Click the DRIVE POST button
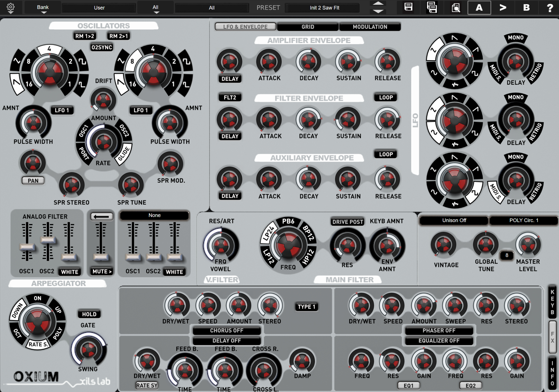This screenshot has width=559, height=392. (348, 222)
